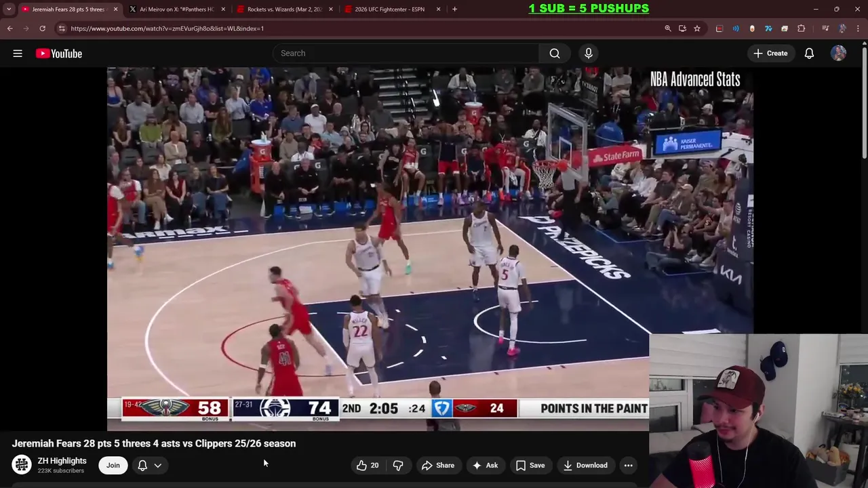Open the YouTube account avatar menu
The height and width of the screenshot is (488, 868).
(x=839, y=54)
